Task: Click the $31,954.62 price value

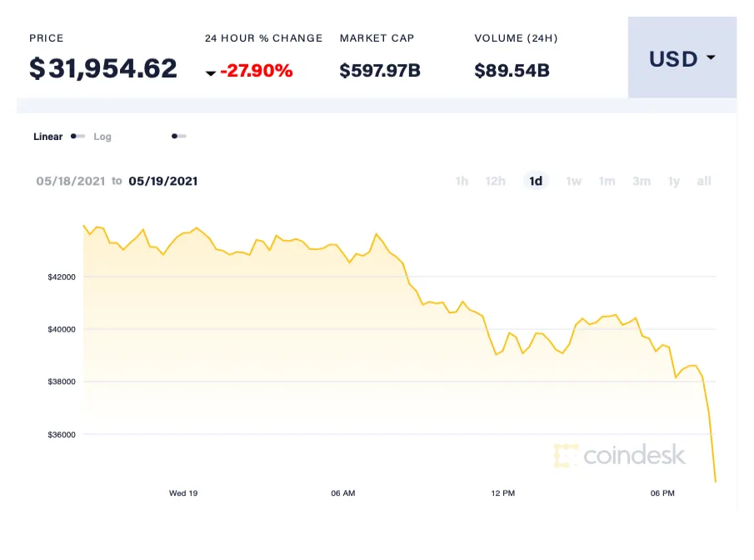Action: pos(103,69)
